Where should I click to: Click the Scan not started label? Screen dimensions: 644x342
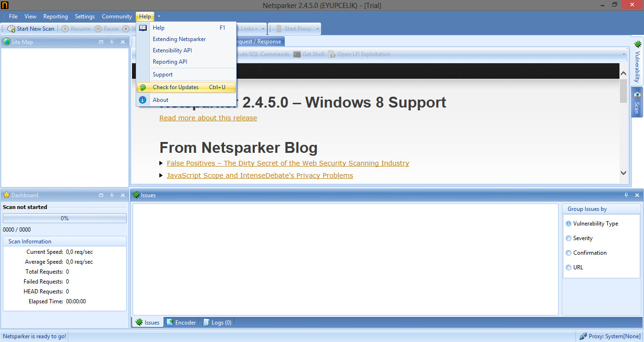tap(25, 207)
